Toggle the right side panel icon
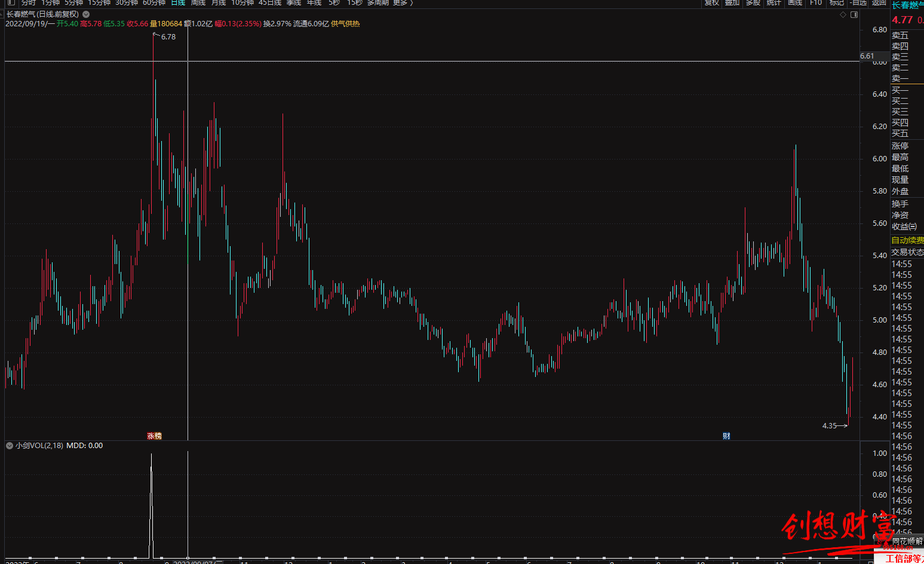Image resolution: width=924 pixels, height=564 pixels. (854, 15)
